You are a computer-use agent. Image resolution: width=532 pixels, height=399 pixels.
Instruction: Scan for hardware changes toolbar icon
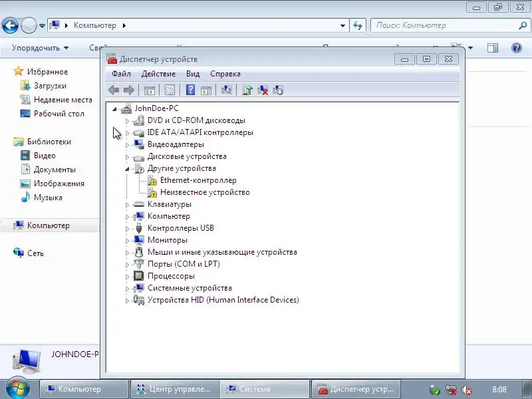point(226,90)
